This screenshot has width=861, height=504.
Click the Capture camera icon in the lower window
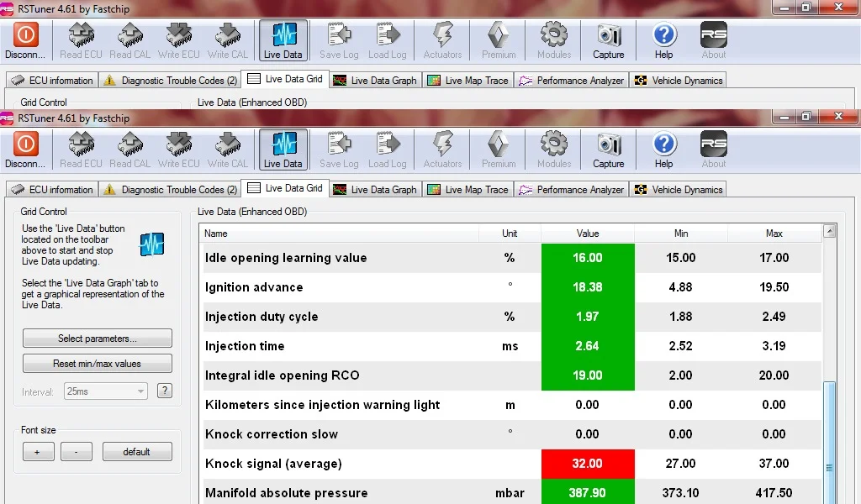pos(609,144)
